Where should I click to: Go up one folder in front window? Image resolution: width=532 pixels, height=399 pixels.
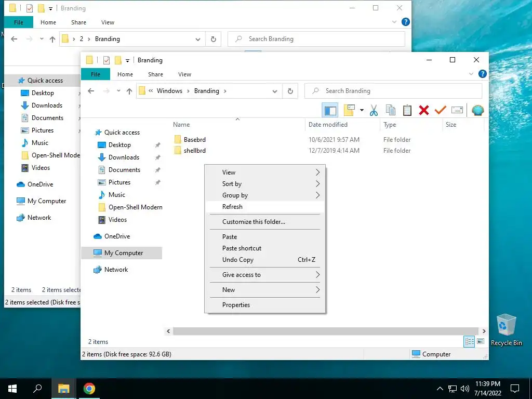(x=129, y=91)
